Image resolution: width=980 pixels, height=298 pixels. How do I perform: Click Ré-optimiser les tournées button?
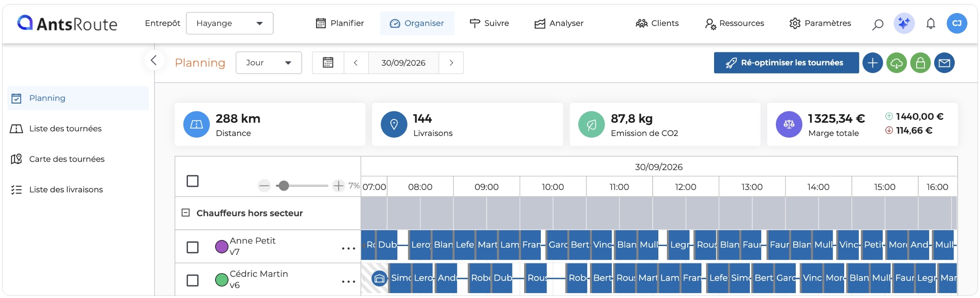click(x=786, y=63)
